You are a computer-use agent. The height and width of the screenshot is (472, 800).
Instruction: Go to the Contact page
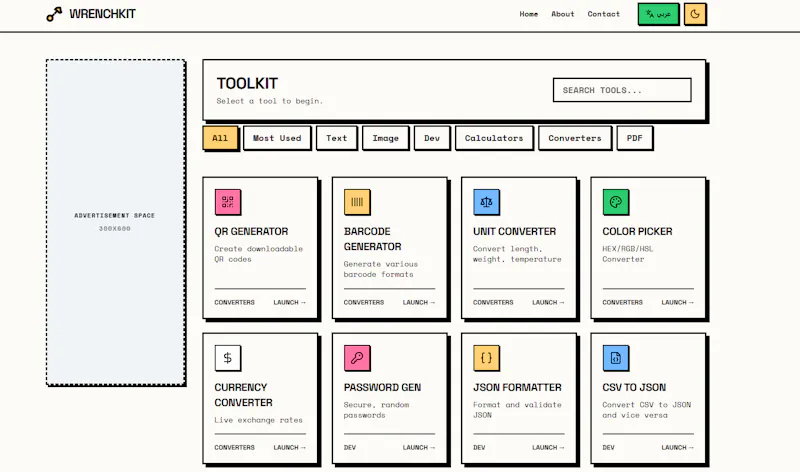point(603,14)
